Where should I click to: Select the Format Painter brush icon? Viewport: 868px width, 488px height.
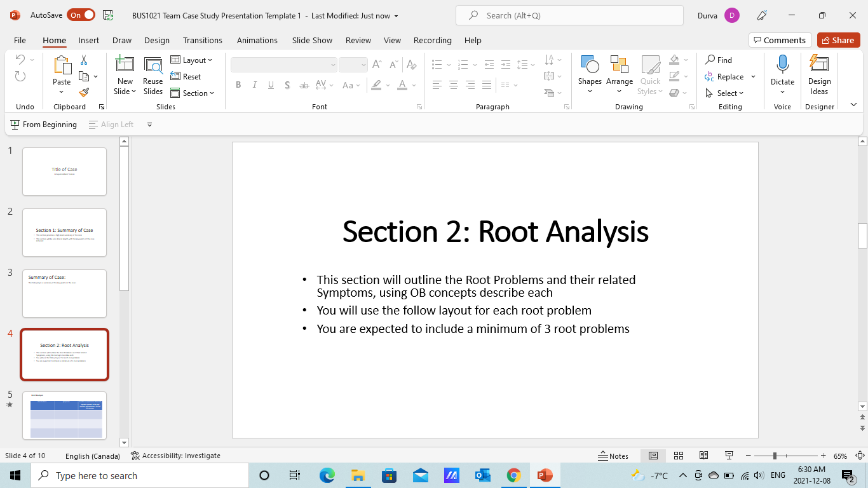click(x=84, y=92)
